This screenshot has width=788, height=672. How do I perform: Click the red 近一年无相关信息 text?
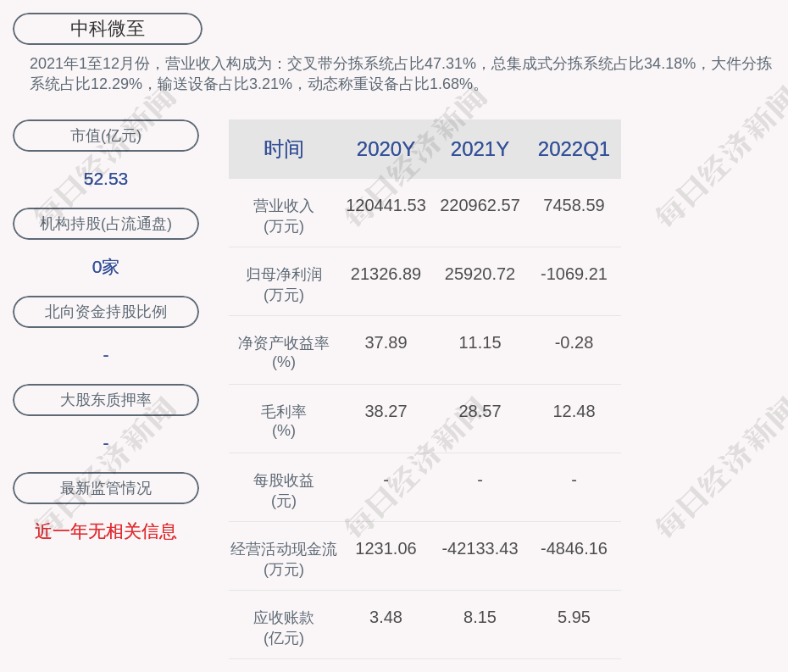coord(106,531)
